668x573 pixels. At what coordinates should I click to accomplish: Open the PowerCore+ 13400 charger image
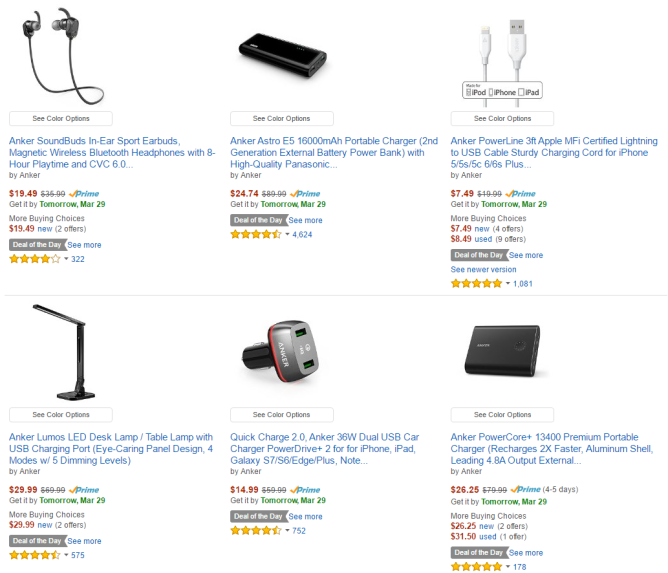tap(502, 351)
